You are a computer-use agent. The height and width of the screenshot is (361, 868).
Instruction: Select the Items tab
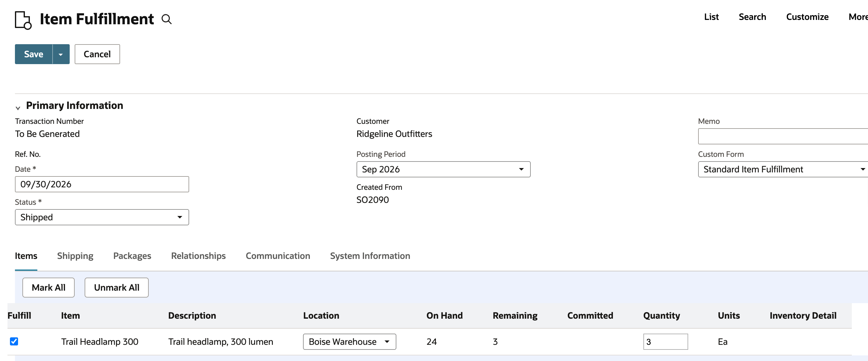[26, 256]
